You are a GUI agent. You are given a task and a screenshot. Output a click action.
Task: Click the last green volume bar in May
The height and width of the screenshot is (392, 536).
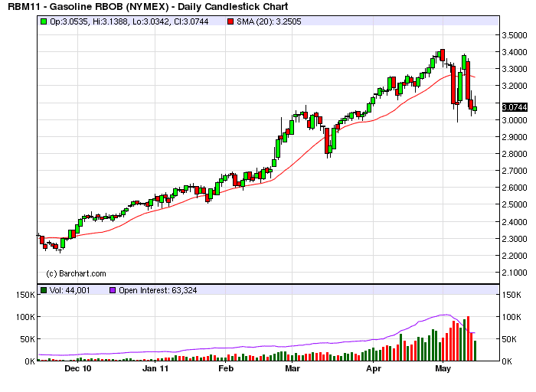tap(475, 351)
